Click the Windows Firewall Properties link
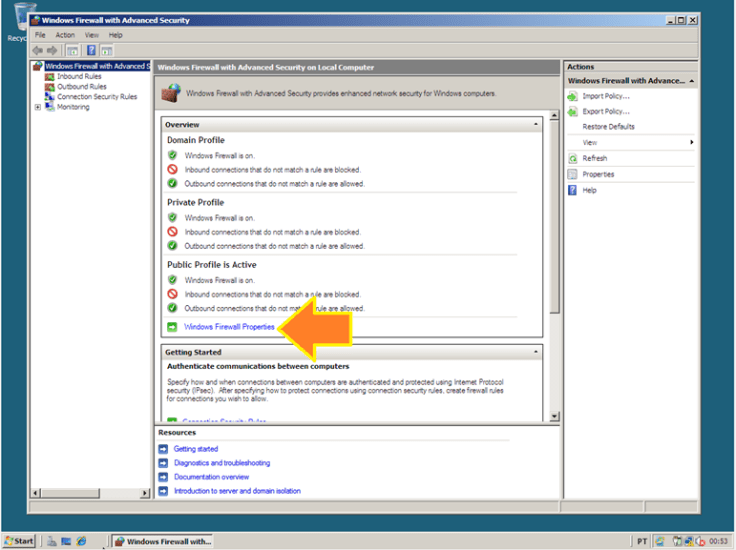This screenshot has width=736, height=550. (229, 327)
